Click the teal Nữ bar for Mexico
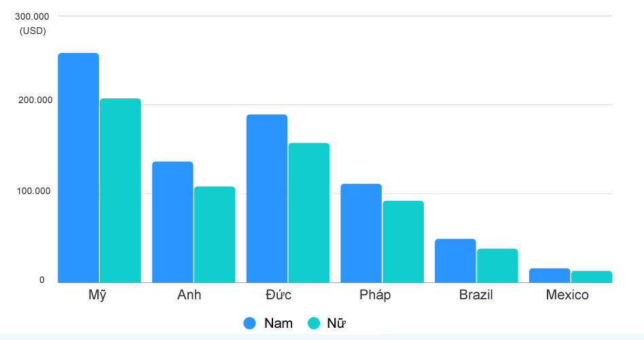 click(x=592, y=277)
